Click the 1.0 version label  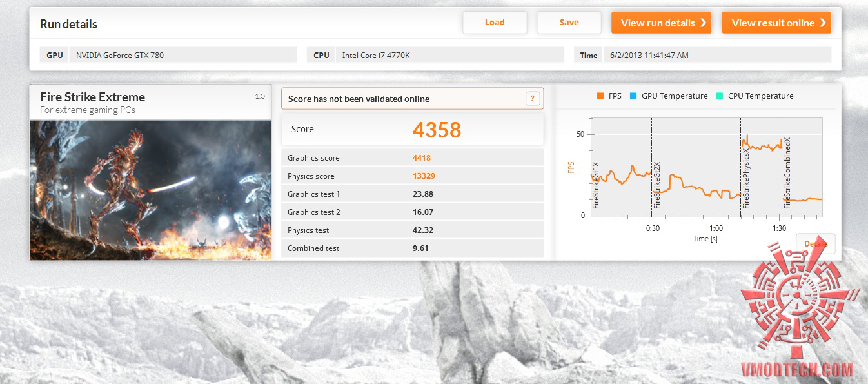[x=260, y=96]
